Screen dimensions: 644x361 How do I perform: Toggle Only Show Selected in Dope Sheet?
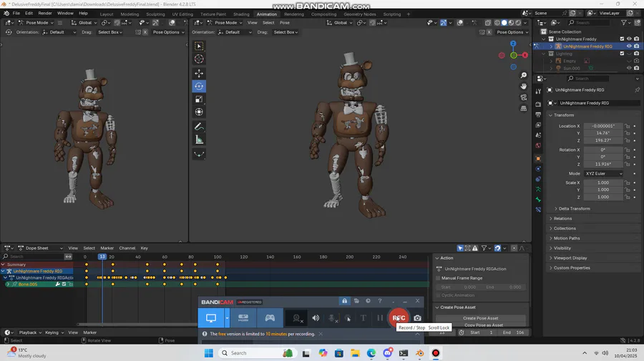[x=460, y=248]
